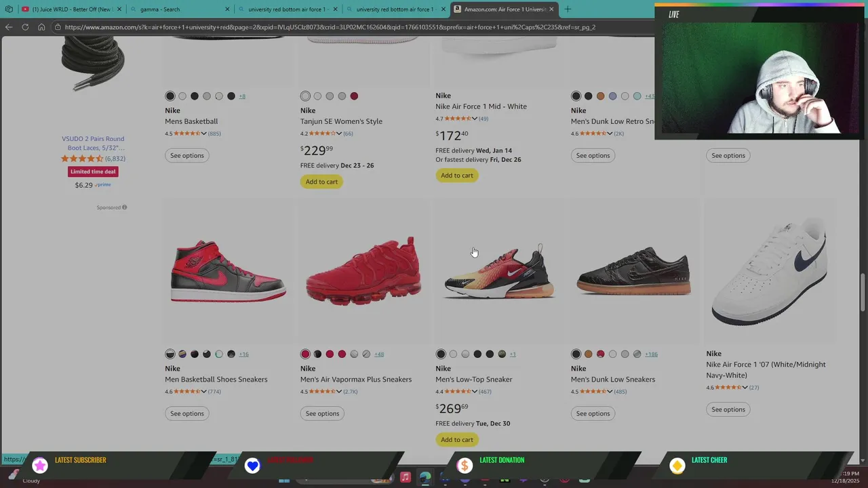Viewport: 868px width, 488px height.
Task: View site information icon beside the URL
Action: click(58, 27)
